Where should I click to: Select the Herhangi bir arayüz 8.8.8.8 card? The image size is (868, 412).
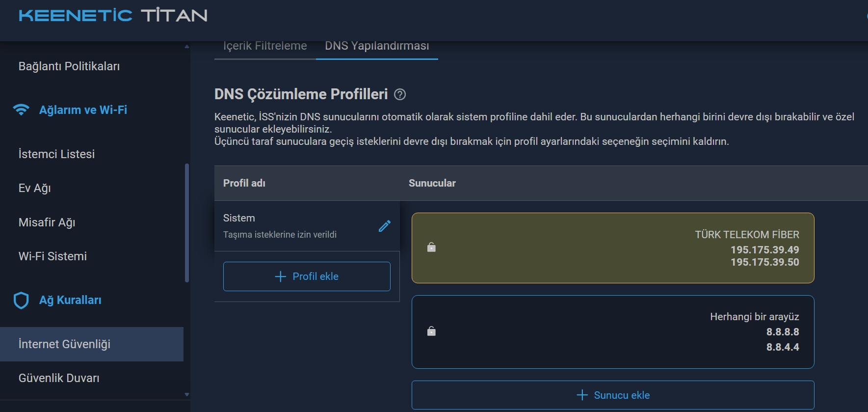[613, 332]
